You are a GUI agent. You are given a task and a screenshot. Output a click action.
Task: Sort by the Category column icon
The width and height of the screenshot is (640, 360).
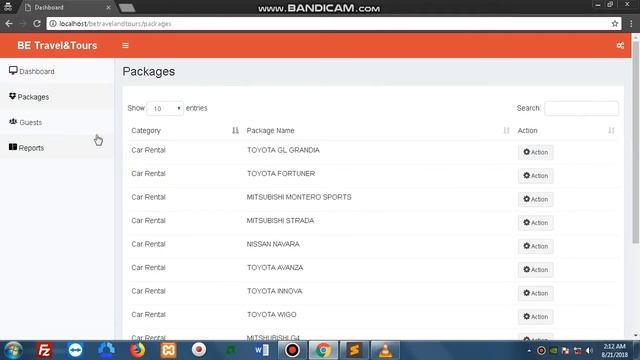(235, 131)
